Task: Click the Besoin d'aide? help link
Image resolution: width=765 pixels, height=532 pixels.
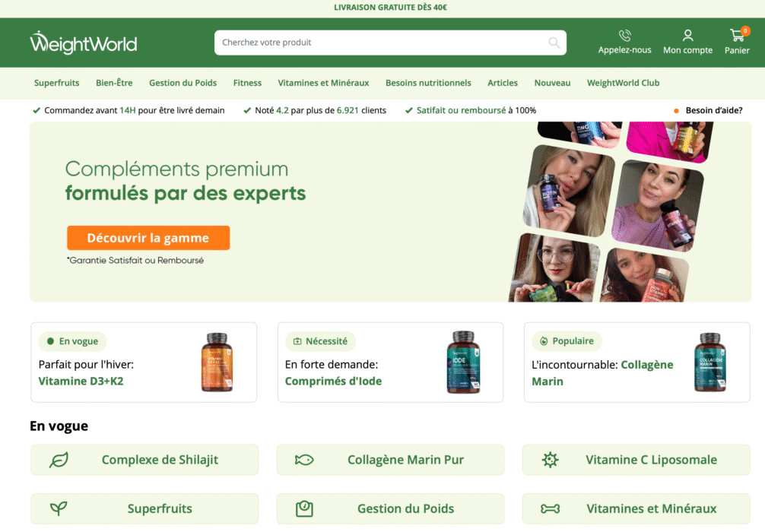Action: click(714, 110)
